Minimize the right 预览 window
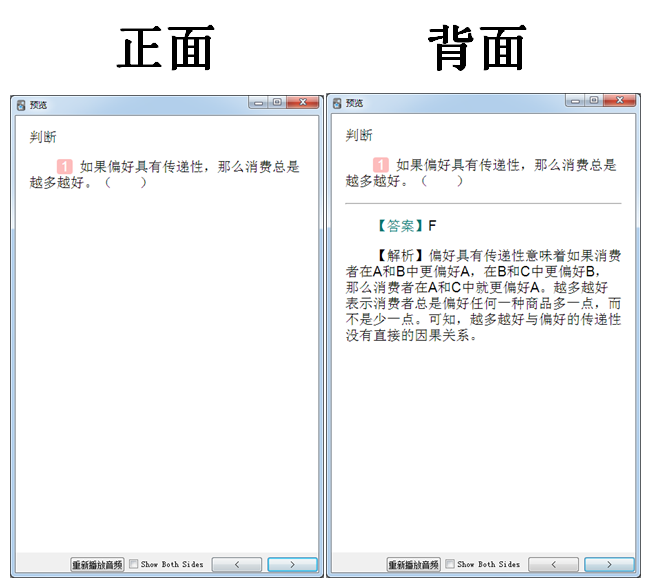Viewport: 647px width, 583px height. [575, 101]
